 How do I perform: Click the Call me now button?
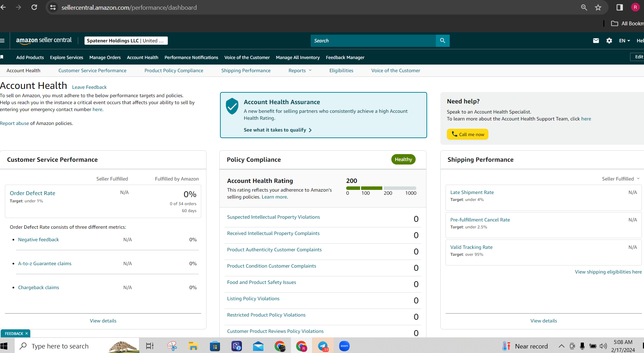coord(467,134)
